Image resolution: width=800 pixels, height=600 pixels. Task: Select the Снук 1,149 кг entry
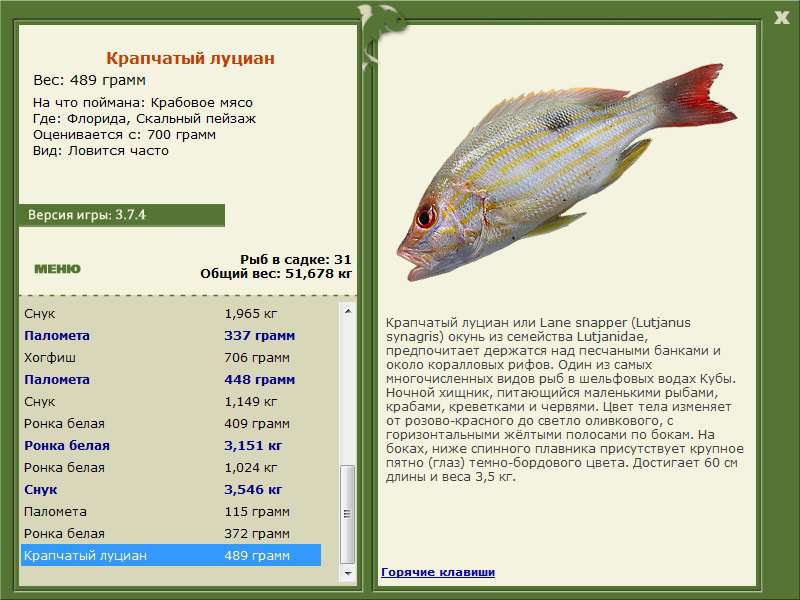coord(170,402)
